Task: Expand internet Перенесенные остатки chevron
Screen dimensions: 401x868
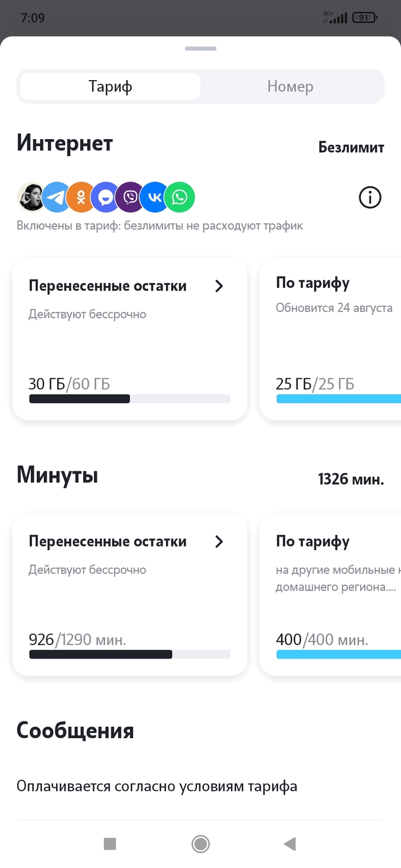Action: [x=219, y=286]
